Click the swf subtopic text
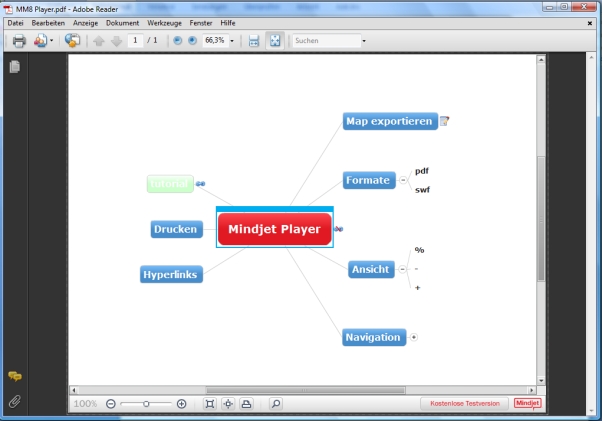 [x=422, y=190]
